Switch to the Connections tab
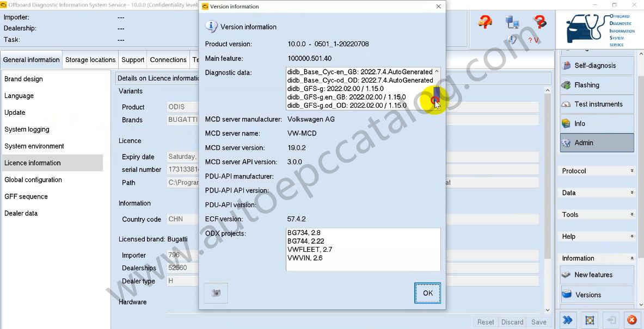This screenshot has height=329, width=644. [168, 60]
